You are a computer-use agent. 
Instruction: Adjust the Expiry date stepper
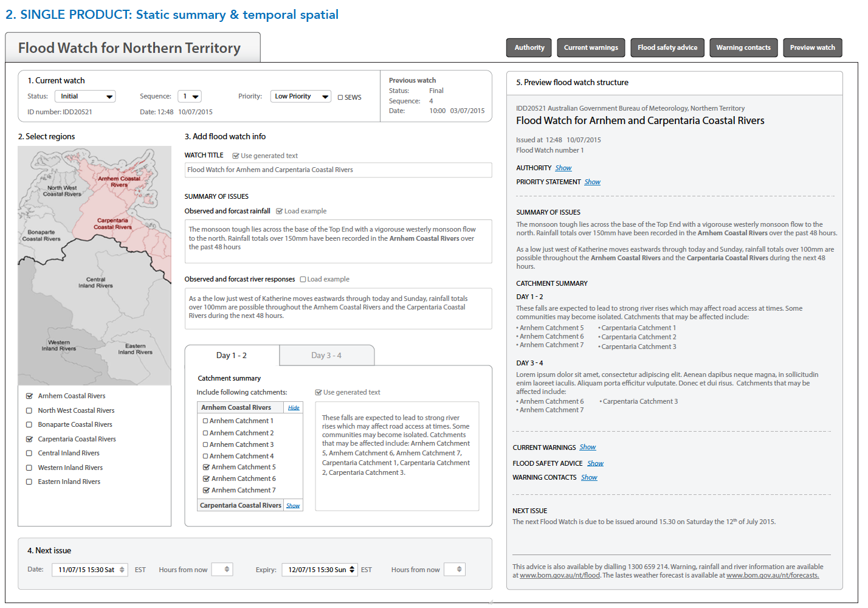[x=352, y=570]
